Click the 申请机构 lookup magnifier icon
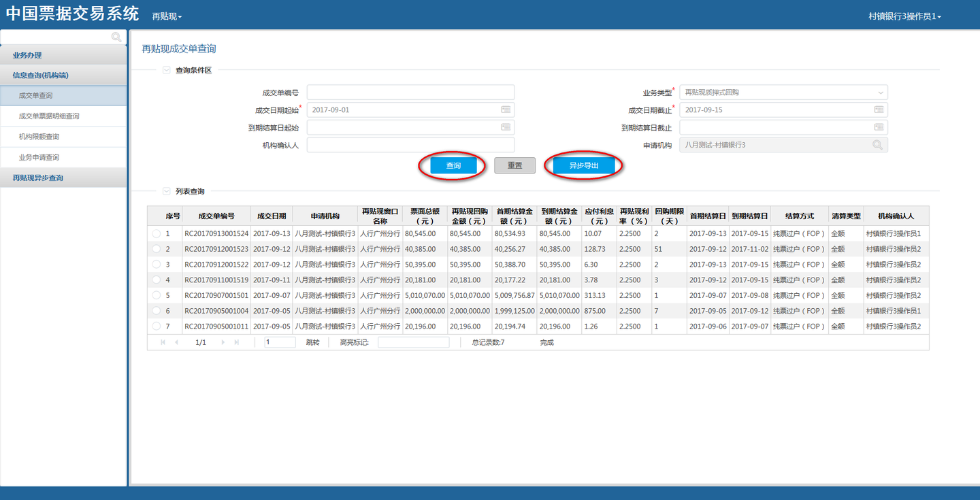 [x=878, y=145]
